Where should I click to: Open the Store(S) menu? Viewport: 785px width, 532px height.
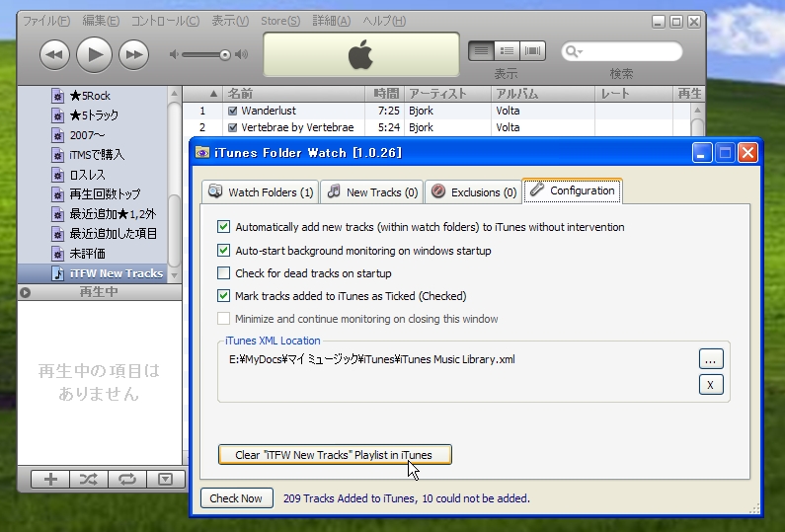coord(280,21)
